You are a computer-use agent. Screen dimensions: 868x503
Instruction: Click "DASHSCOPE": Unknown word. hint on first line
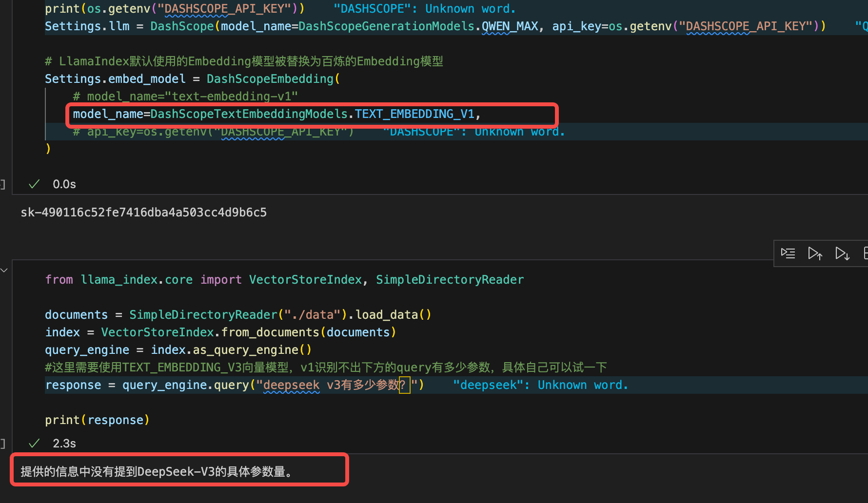pos(425,9)
